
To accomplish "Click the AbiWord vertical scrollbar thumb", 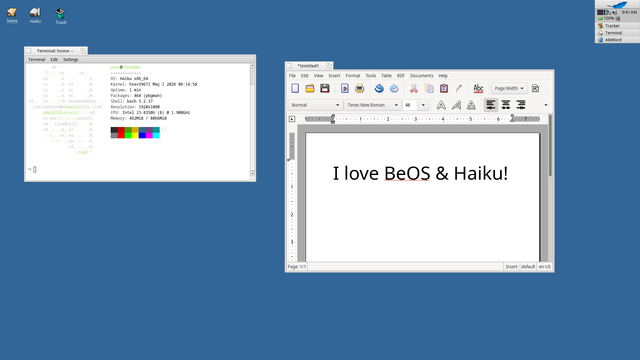I will (x=551, y=146).
